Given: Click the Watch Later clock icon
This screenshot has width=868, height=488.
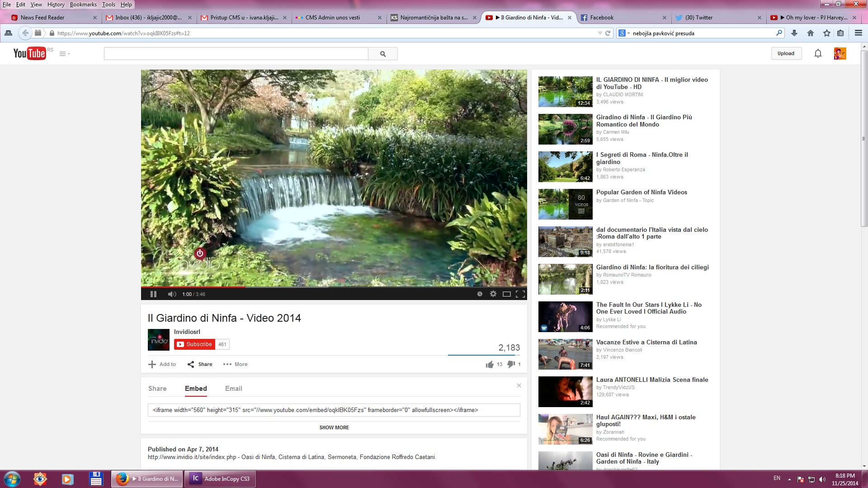Looking at the screenshot, I should [480, 294].
